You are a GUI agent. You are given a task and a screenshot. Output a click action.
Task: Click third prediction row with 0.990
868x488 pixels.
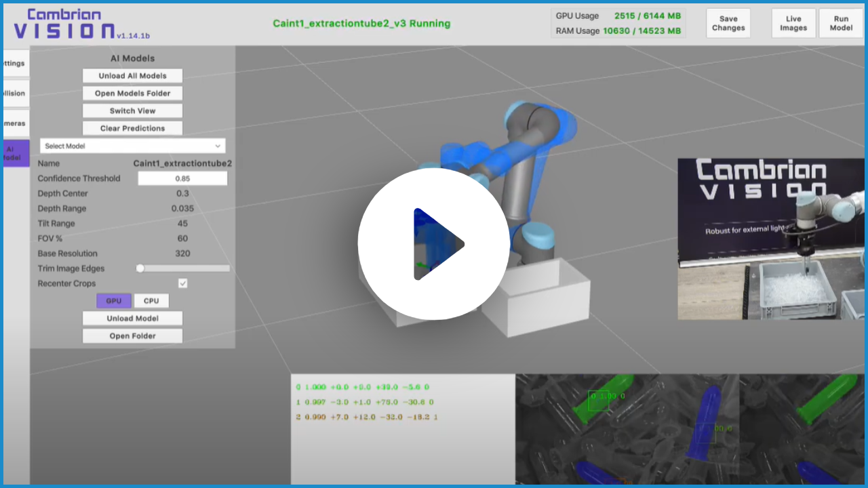click(x=367, y=417)
